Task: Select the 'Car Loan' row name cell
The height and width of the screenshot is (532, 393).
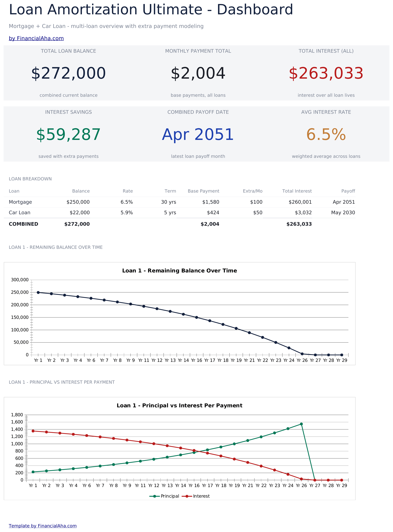Action: tap(20, 213)
